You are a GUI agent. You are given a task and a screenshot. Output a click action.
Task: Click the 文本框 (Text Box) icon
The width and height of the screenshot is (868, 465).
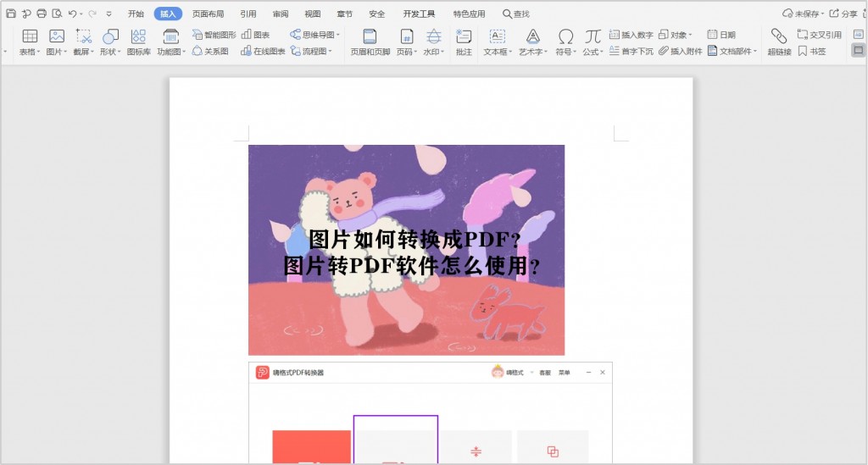pyautogui.click(x=497, y=36)
